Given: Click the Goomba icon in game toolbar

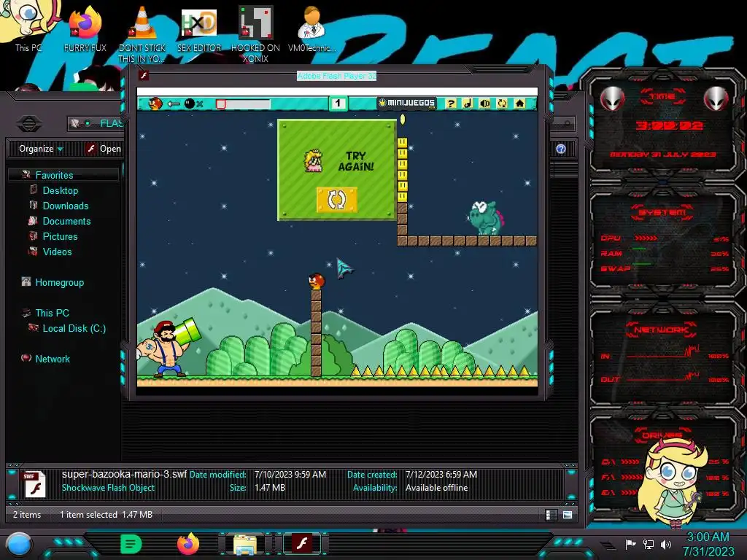Looking at the screenshot, I should (x=155, y=103).
